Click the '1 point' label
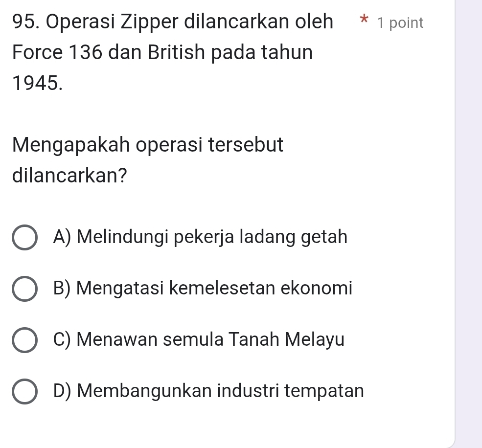Image resolution: width=482 pixels, height=448 pixels. [x=400, y=23]
